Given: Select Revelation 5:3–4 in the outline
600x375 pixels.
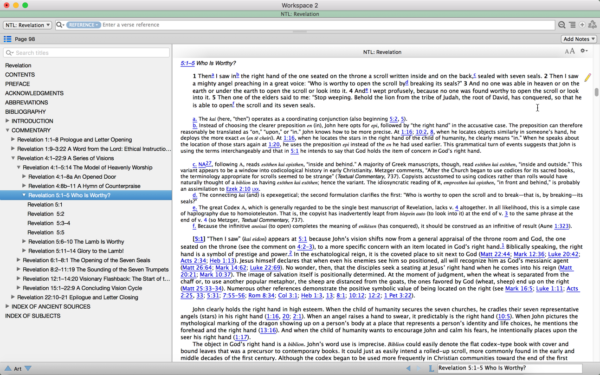Looking at the screenshot, I should coord(49,223).
